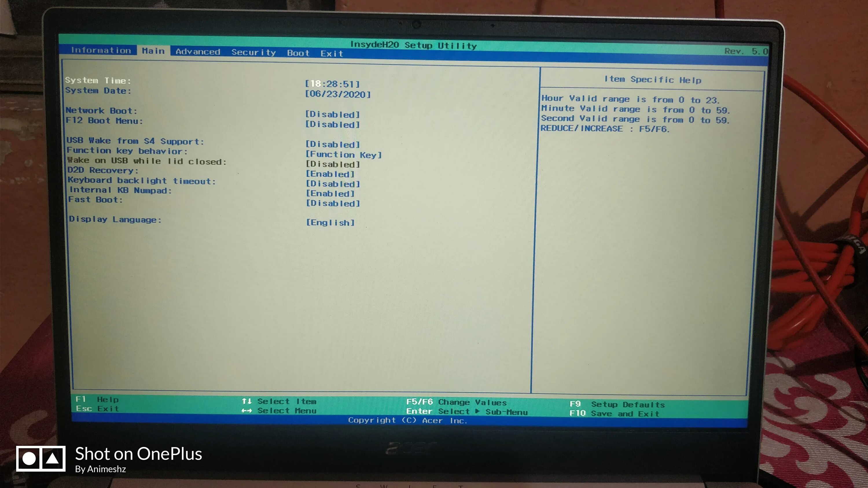
Task: Click F10 Save and Exit
Action: 614,413
